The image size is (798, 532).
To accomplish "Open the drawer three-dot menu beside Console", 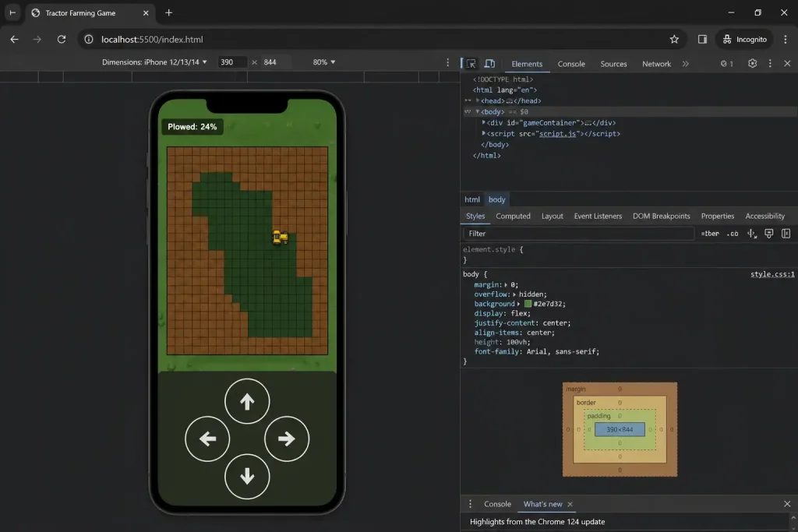I will [x=470, y=504].
